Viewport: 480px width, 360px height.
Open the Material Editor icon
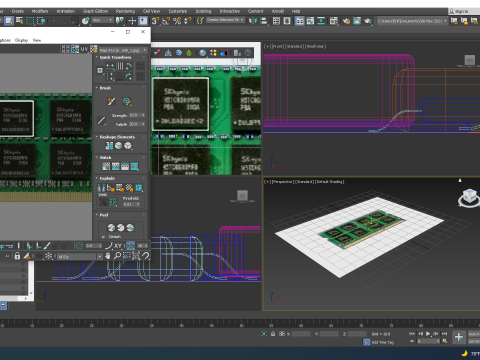[x=334, y=21]
